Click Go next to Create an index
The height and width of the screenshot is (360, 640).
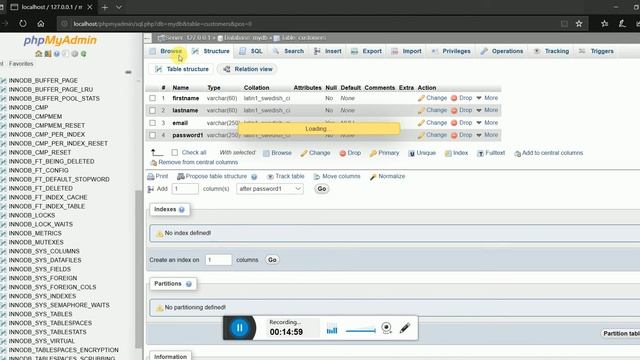click(x=272, y=260)
